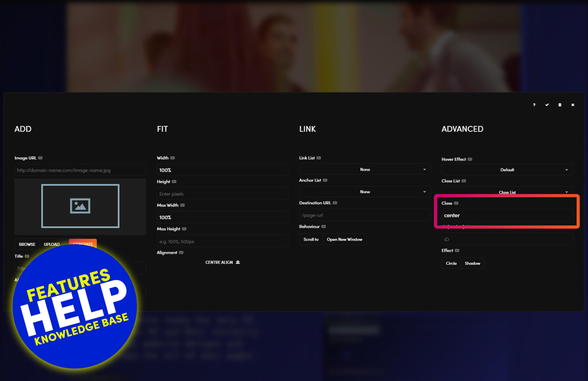The image size is (588, 381).
Task: Select the Centre Align option
Action: (x=222, y=263)
